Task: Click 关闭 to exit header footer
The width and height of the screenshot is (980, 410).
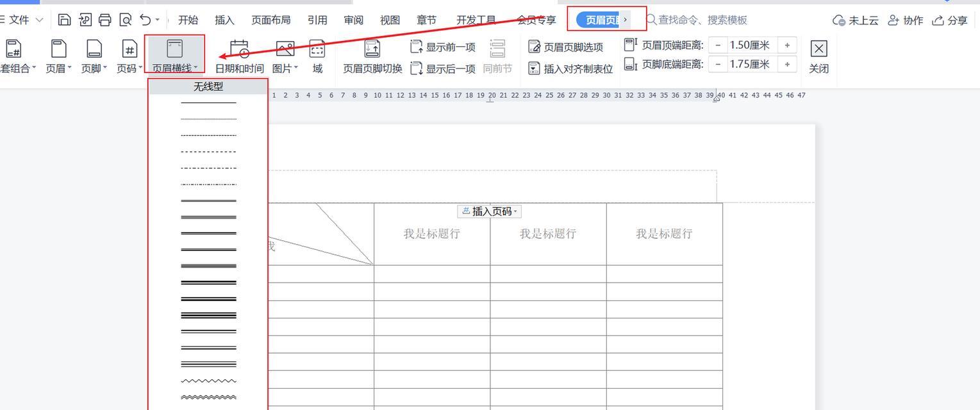Action: (x=818, y=56)
